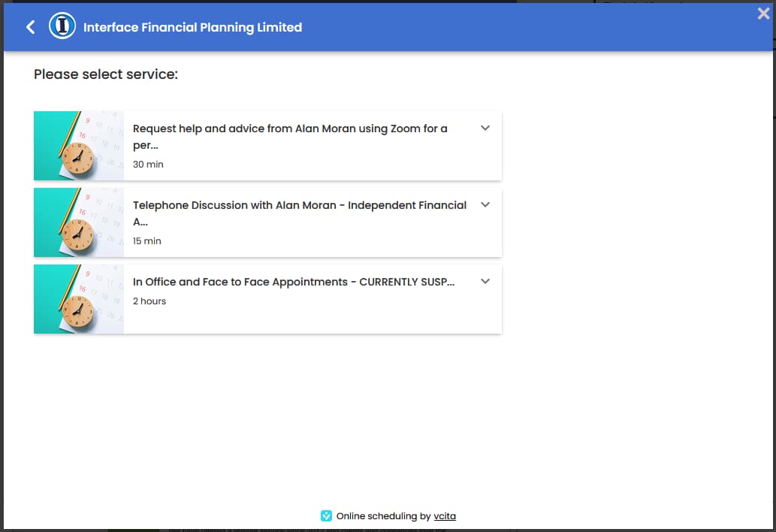Click the Interface Financial Planning Limited title

tap(192, 27)
